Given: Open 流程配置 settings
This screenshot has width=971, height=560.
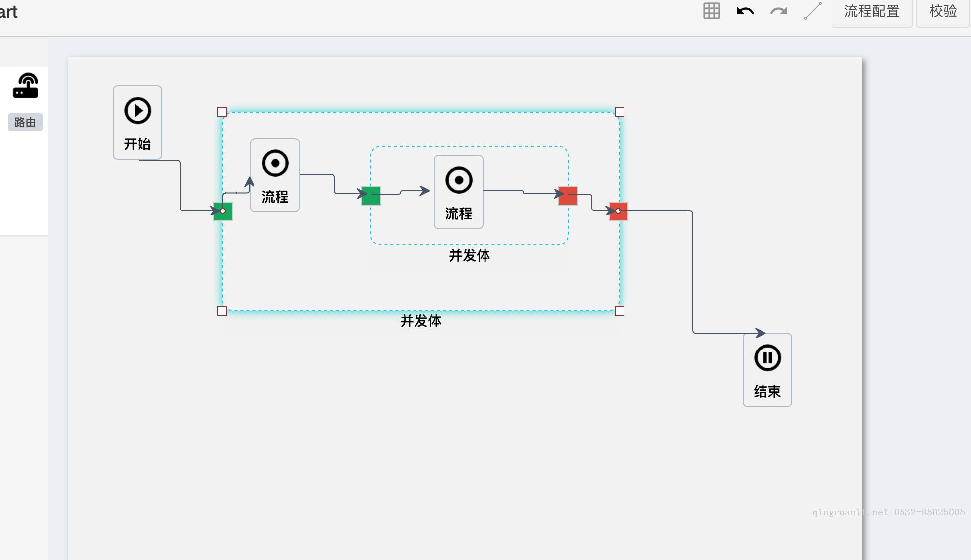Looking at the screenshot, I should pyautogui.click(x=872, y=11).
